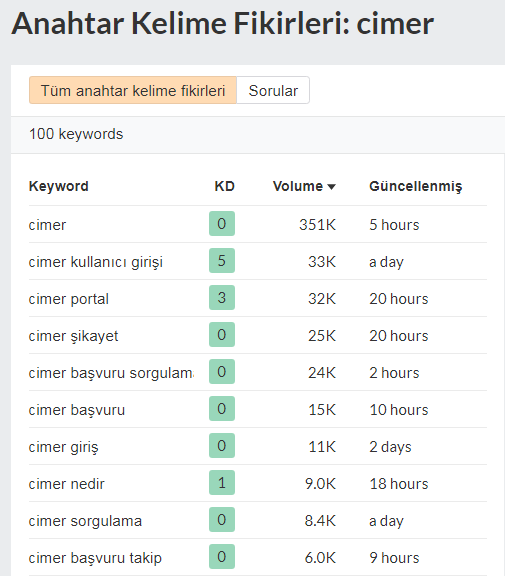The height and width of the screenshot is (576, 505).
Task: Click the '18 hours' updated value
Action: [x=399, y=484]
